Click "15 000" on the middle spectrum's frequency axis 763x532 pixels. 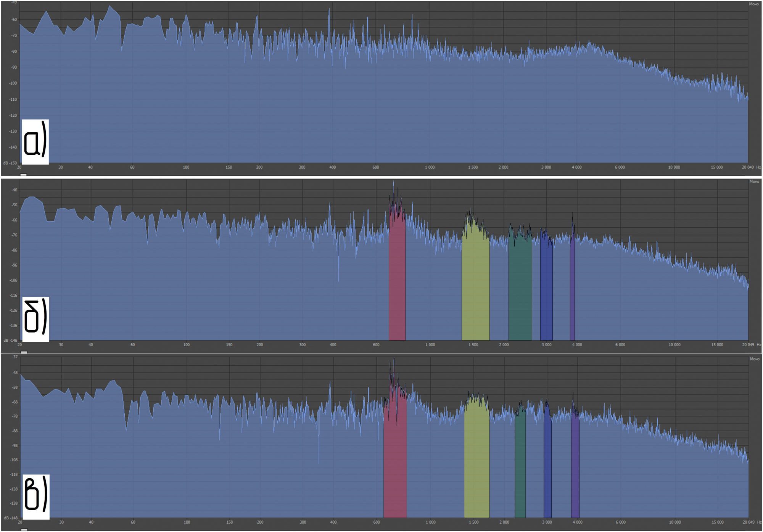[x=717, y=344]
